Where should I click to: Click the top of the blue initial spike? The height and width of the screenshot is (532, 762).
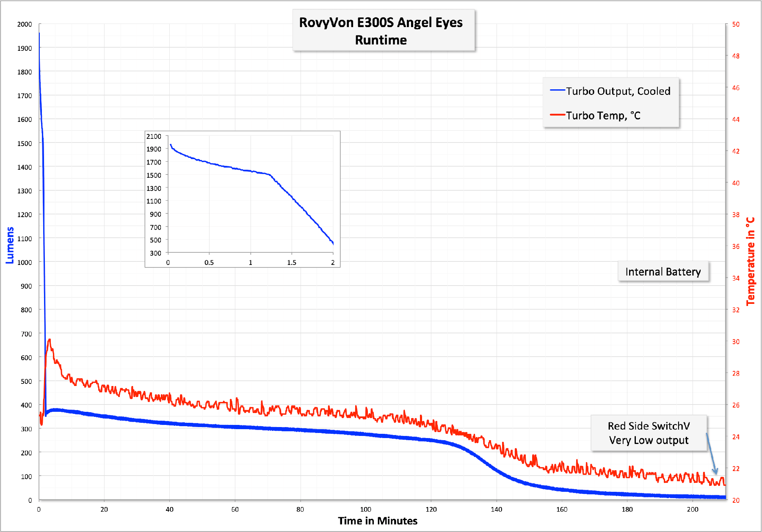[39, 33]
